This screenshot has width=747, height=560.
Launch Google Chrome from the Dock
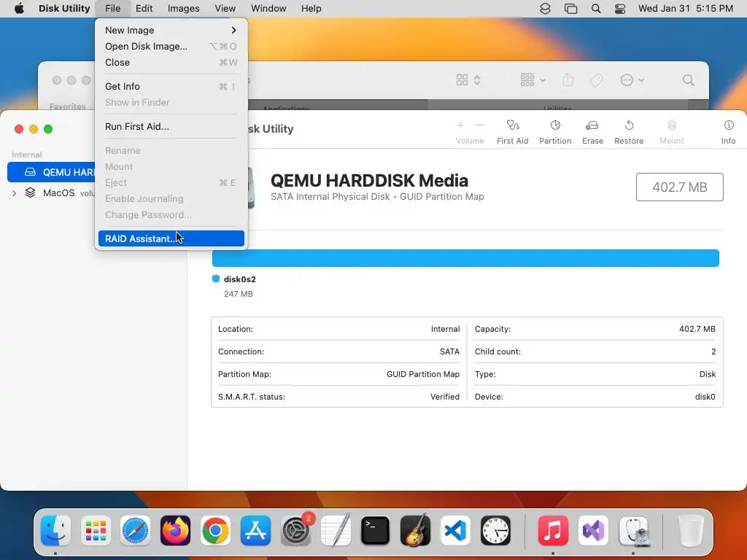[215, 531]
